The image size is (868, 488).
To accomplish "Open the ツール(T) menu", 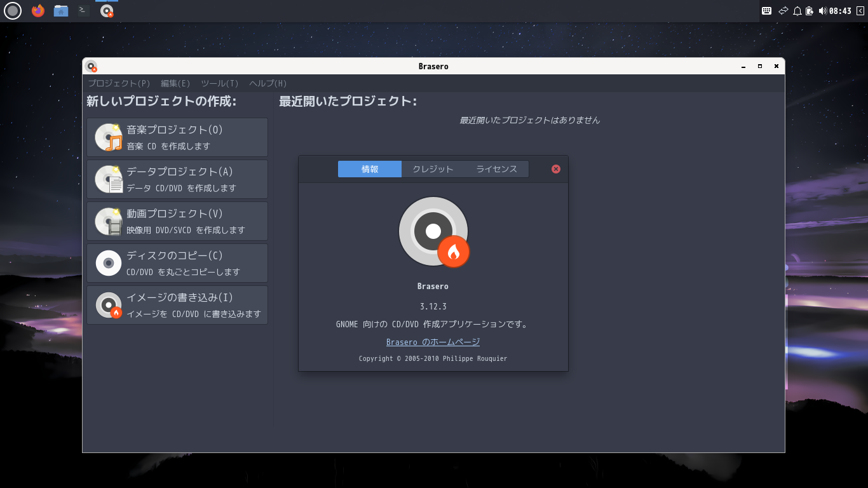I will 220,83.
